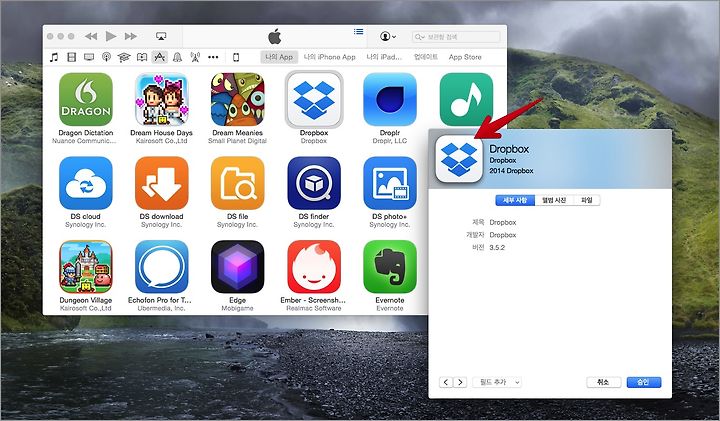Switch to the 업데이트 tab
This screenshot has width=720, height=421.
click(426, 57)
